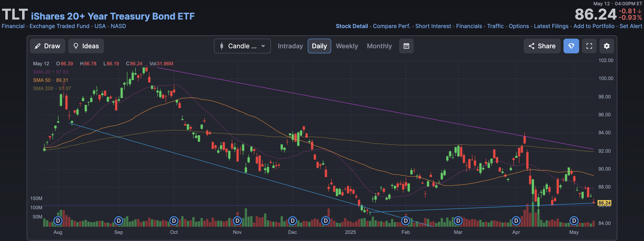The height and width of the screenshot is (241, 644).
Task: Click the Vol 31.96M readout
Action: 161,63
